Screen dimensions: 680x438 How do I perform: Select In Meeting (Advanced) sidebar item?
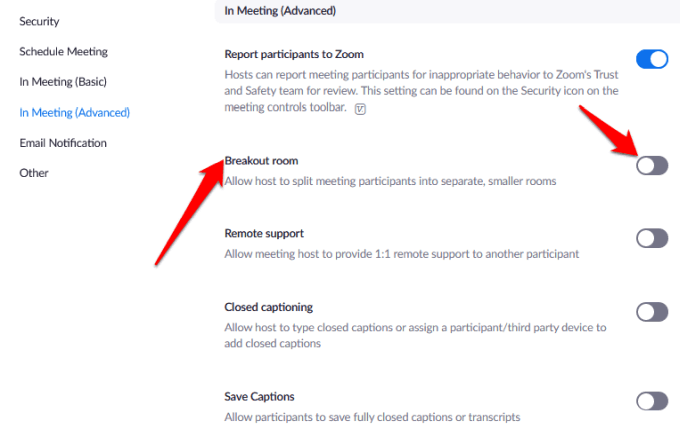[x=74, y=112]
